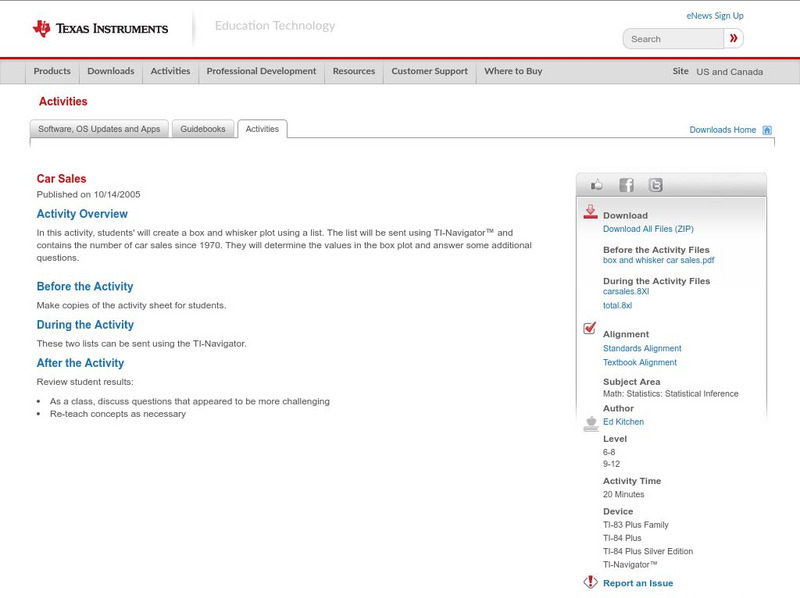Click the red search submit arrow
This screenshot has height=598, width=800.
click(x=734, y=39)
